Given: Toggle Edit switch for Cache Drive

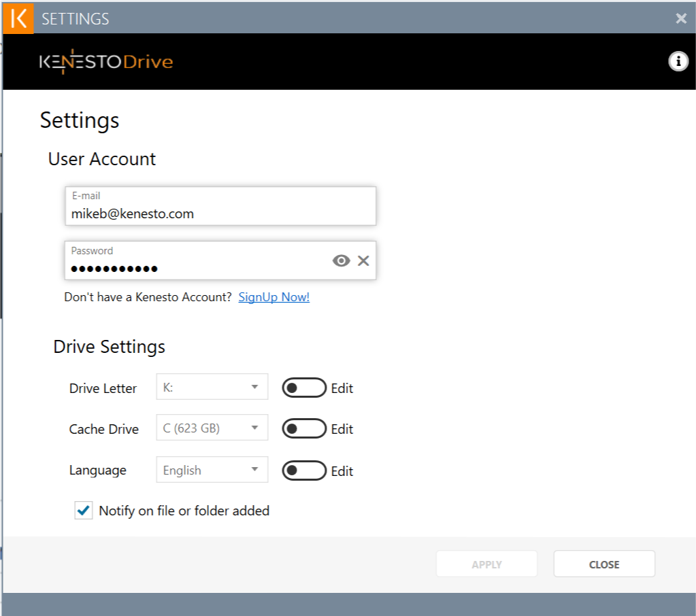Looking at the screenshot, I should click(x=304, y=428).
